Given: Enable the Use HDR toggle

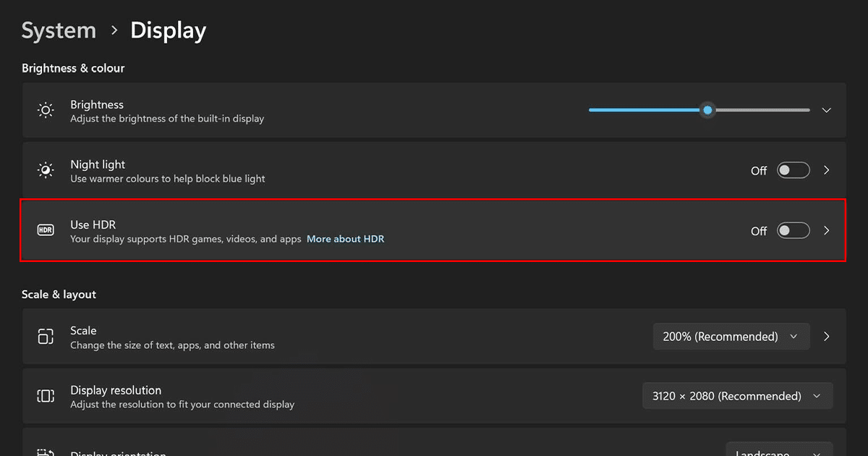Looking at the screenshot, I should pyautogui.click(x=793, y=231).
